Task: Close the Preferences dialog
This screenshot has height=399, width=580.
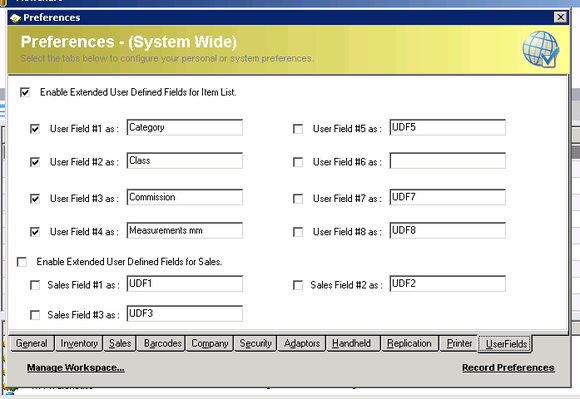Action: (x=560, y=17)
